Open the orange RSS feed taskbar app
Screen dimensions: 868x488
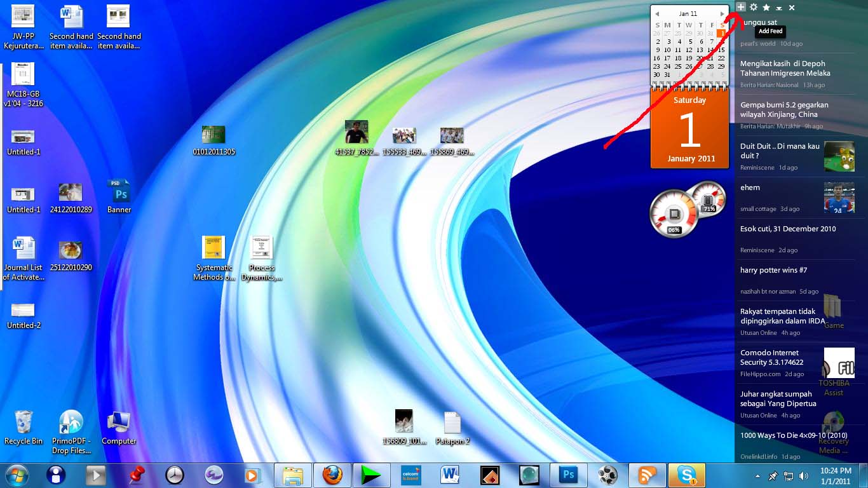[x=647, y=475]
